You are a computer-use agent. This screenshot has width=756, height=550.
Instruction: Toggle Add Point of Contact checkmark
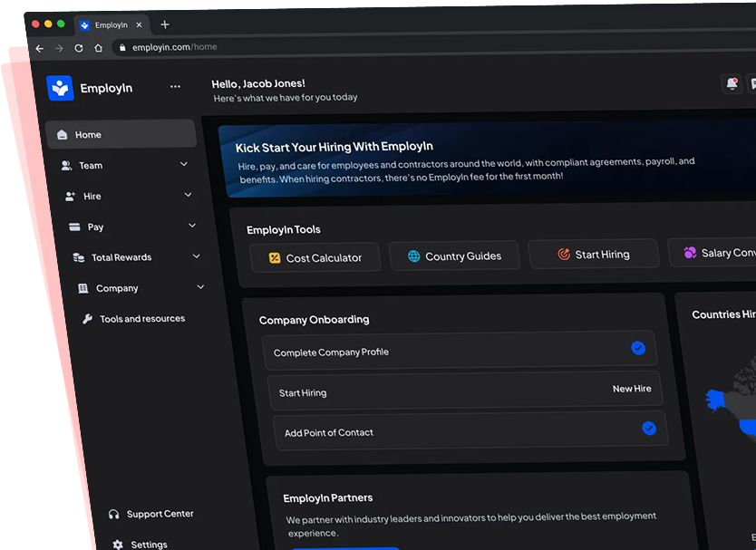tap(649, 429)
